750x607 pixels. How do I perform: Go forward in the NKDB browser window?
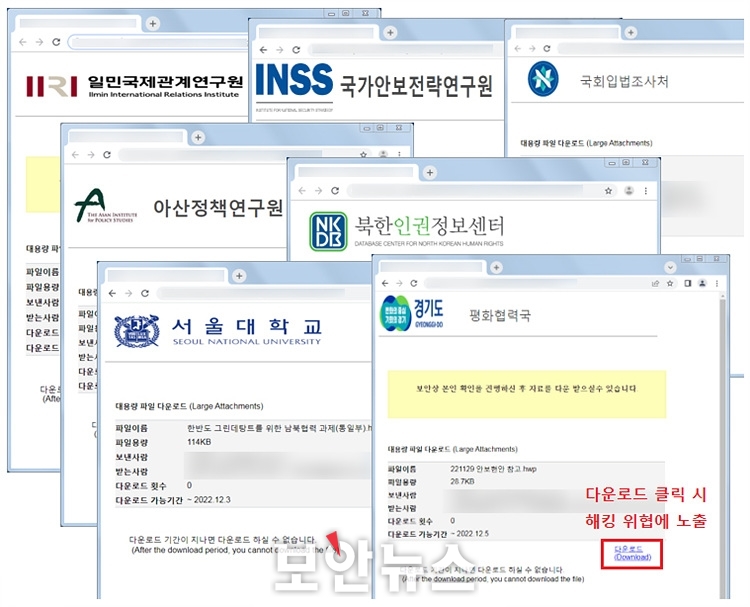[318, 190]
